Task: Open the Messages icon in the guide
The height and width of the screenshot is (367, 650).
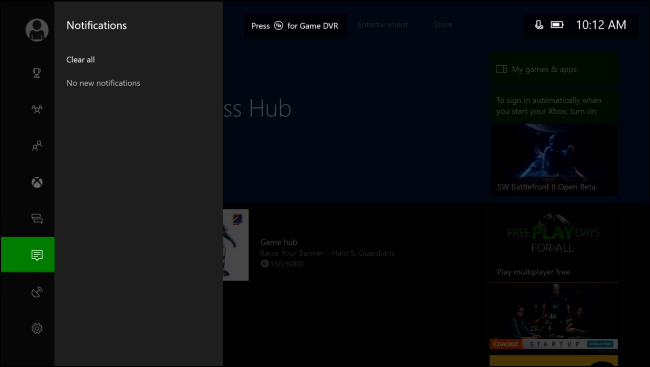Action: pyautogui.click(x=37, y=219)
